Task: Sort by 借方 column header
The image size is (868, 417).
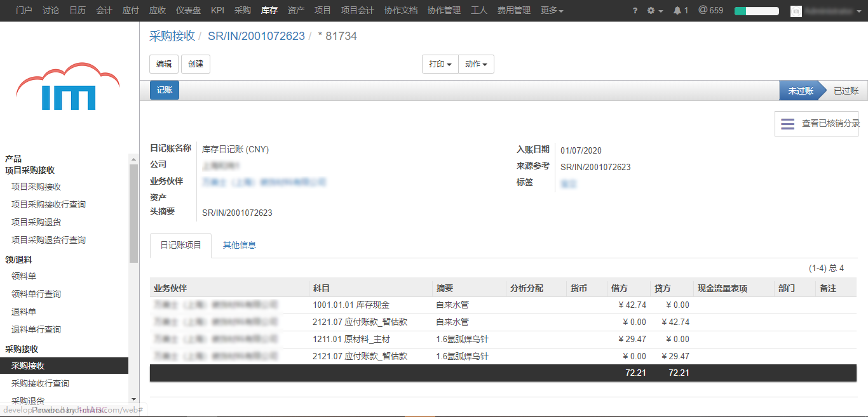Action: (x=628, y=288)
